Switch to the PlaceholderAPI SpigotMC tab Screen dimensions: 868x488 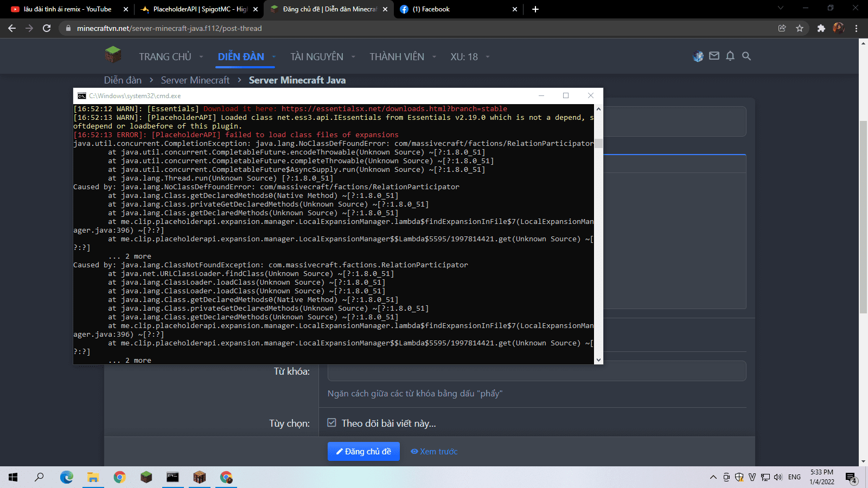(x=195, y=9)
